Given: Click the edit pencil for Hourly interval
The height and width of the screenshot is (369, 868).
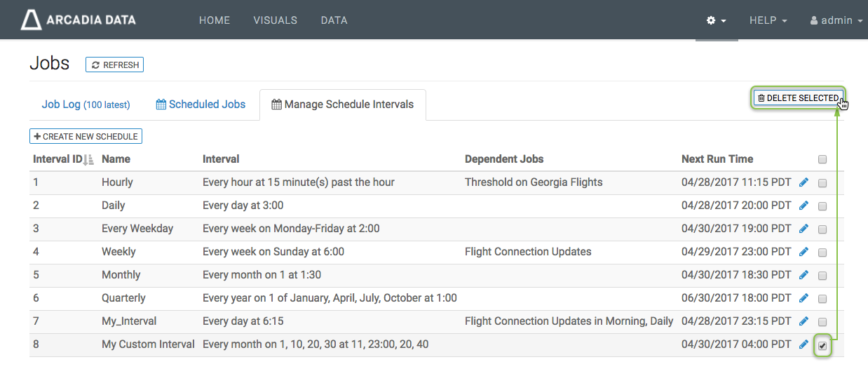Looking at the screenshot, I should click(803, 182).
